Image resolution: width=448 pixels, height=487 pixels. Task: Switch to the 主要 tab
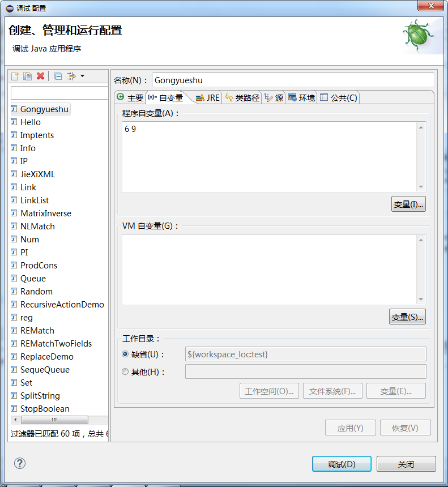[130, 98]
